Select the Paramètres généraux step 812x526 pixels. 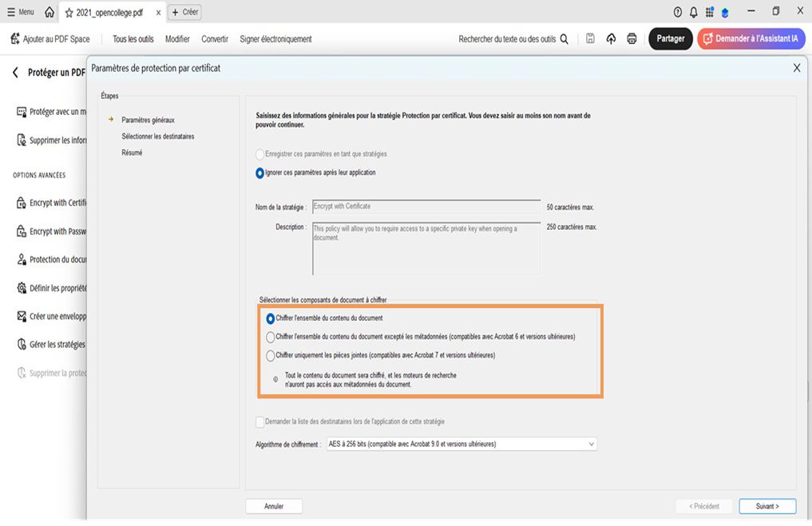coord(148,120)
